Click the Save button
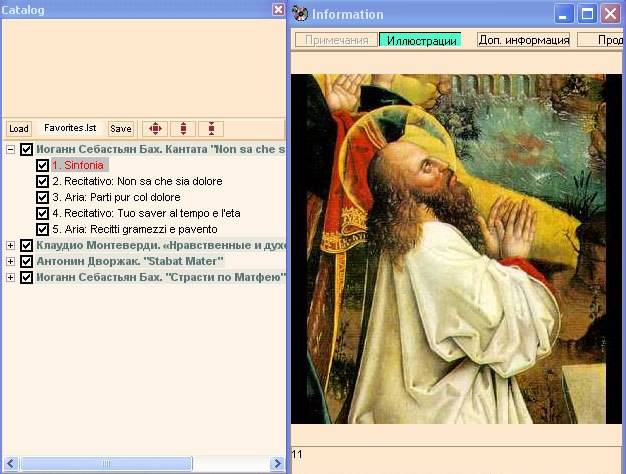Screen dimensions: 626x474 (121, 129)
